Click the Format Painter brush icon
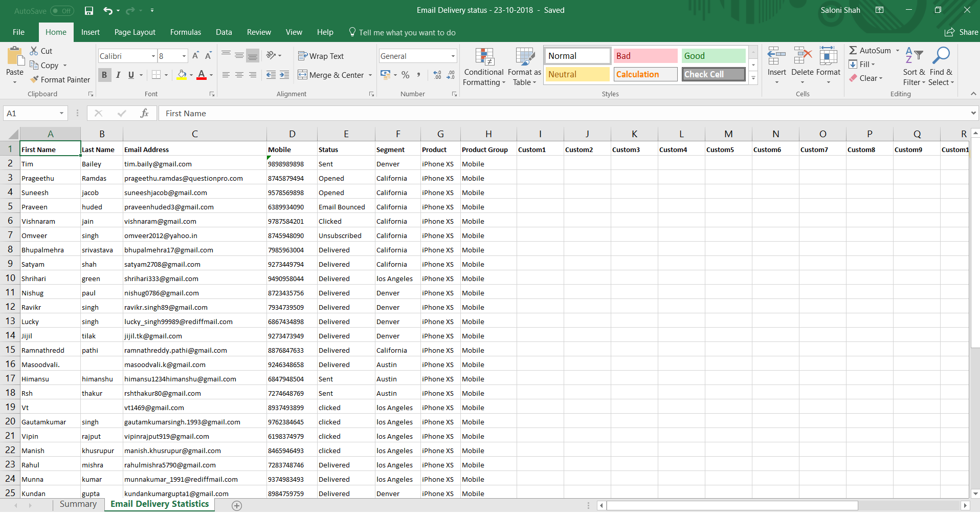This screenshot has height=514, width=980. (34, 79)
